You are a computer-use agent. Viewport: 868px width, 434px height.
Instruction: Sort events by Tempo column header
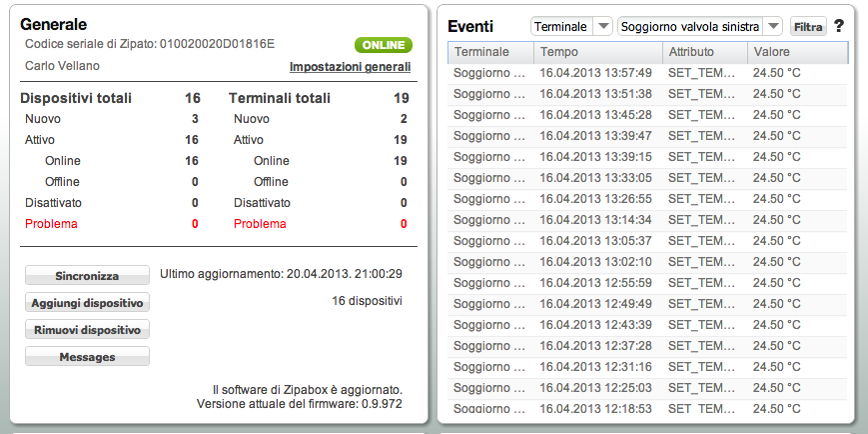tap(595, 52)
